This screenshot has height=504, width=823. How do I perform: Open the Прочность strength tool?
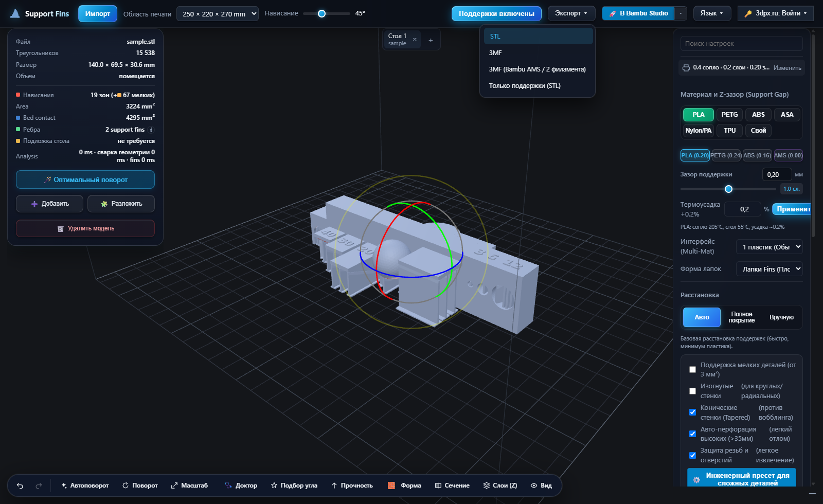coord(352,485)
